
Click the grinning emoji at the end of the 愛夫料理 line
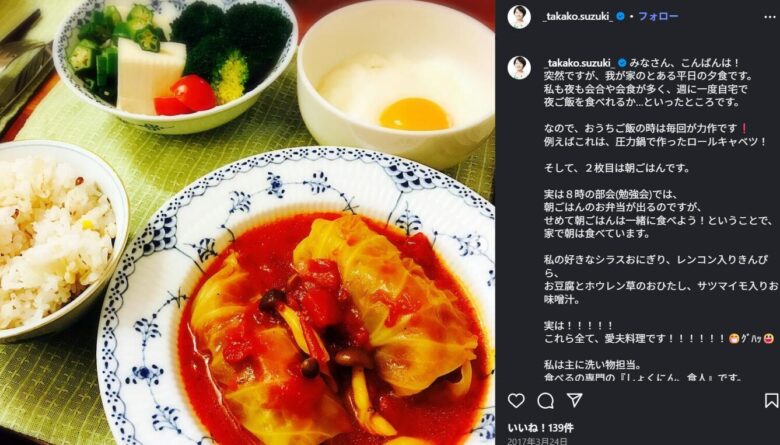tap(769, 339)
